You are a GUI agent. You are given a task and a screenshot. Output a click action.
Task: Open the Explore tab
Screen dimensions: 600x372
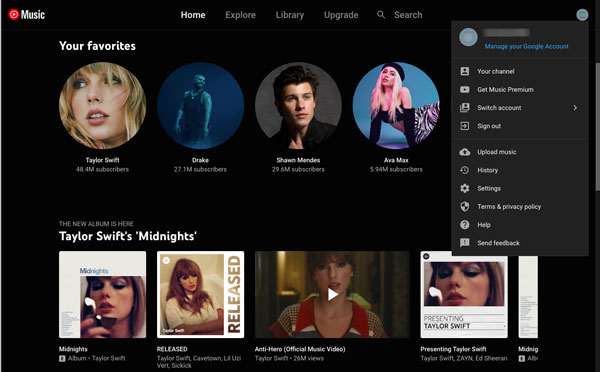point(240,15)
